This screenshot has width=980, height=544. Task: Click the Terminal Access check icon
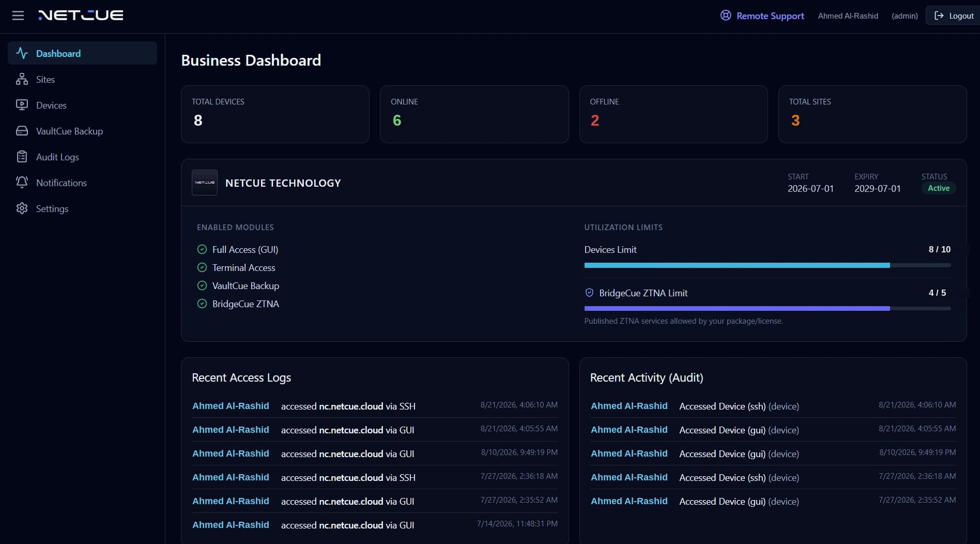pyautogui.click(x=202, y=268)
